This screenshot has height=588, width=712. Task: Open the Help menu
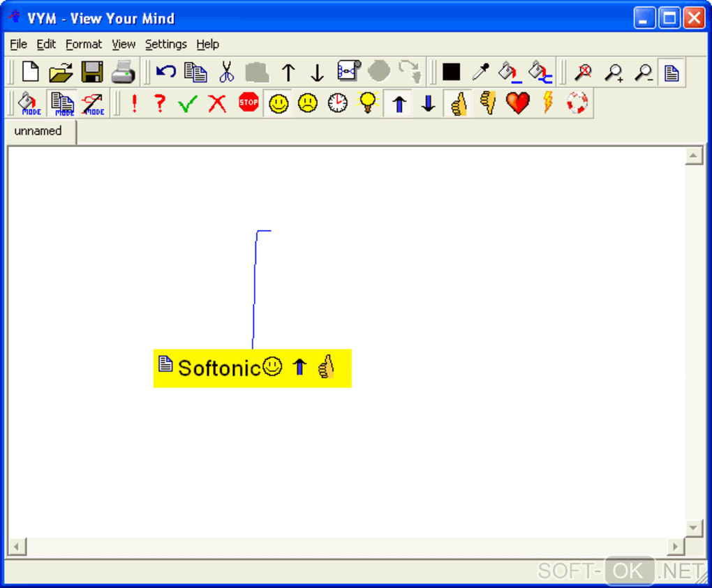(x=207, y=45)
